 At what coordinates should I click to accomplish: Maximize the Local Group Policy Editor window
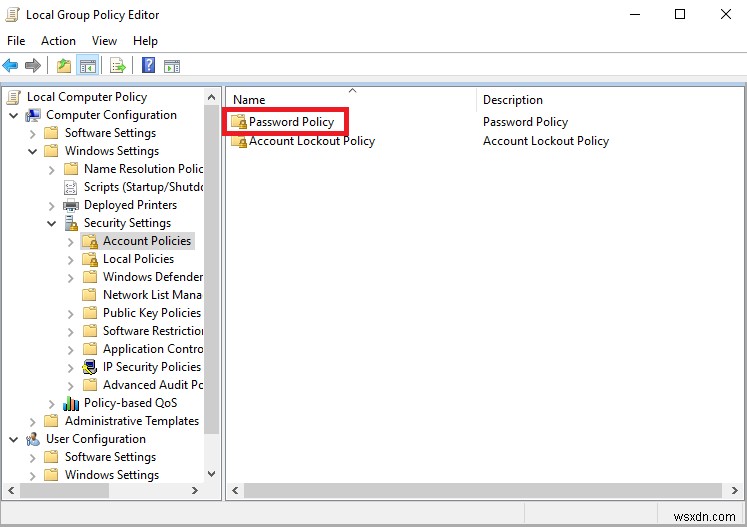click(680, 14)
